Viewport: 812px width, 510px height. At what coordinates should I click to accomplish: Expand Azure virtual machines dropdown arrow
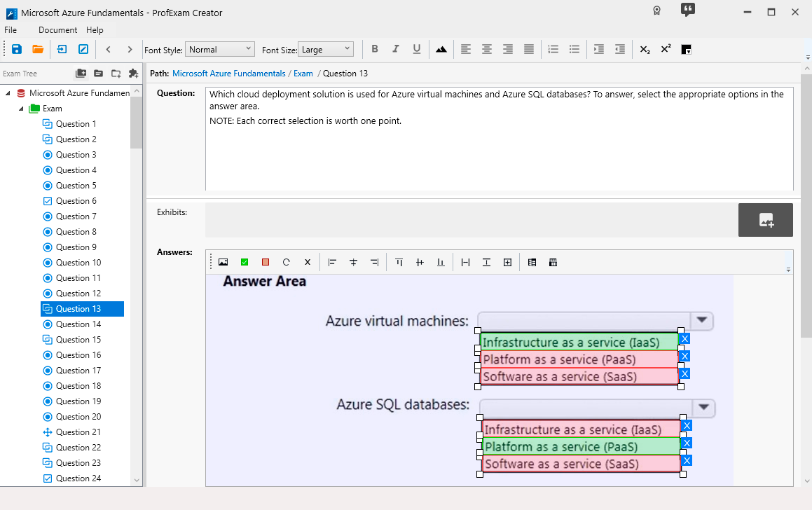702,320
